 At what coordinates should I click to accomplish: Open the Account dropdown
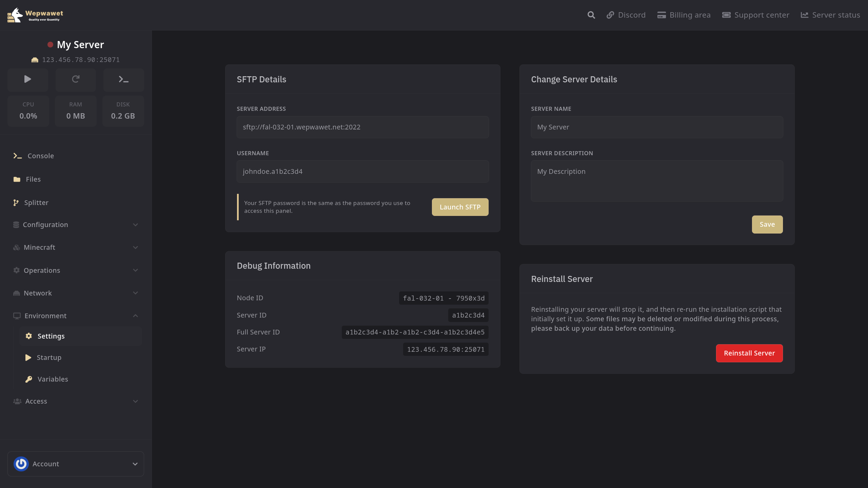click(135, 464)
